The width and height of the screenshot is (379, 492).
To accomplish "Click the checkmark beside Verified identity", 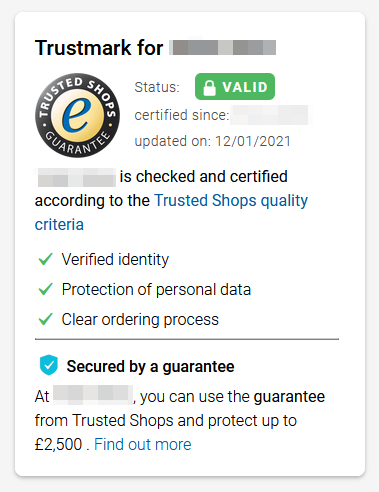I will coord(46,259).
